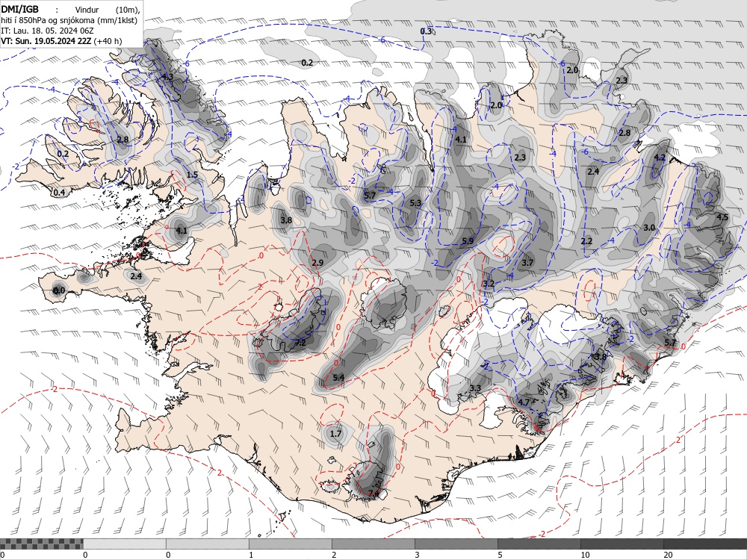The height and width of the screenshot is (560, 747).
Task: Click the 4.7 snowfall value label
Action: coord(524,402)
